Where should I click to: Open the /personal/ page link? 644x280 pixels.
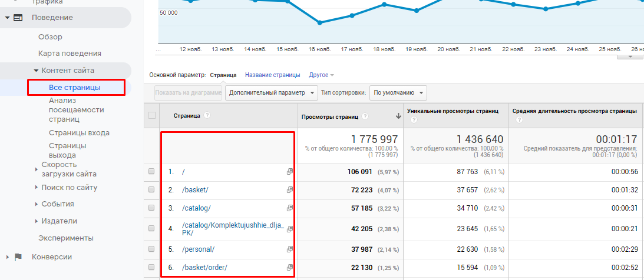click(199, 249)
